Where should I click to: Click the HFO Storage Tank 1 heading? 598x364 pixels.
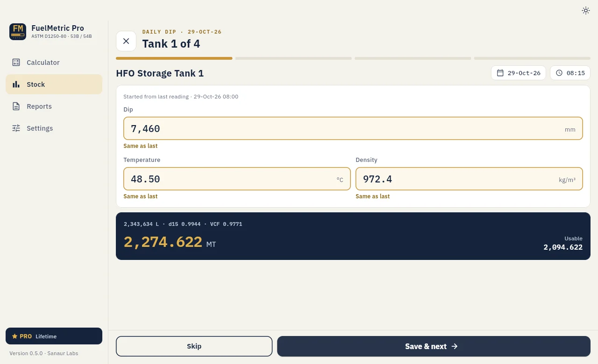pyautogui.click(x=160, y=73)
